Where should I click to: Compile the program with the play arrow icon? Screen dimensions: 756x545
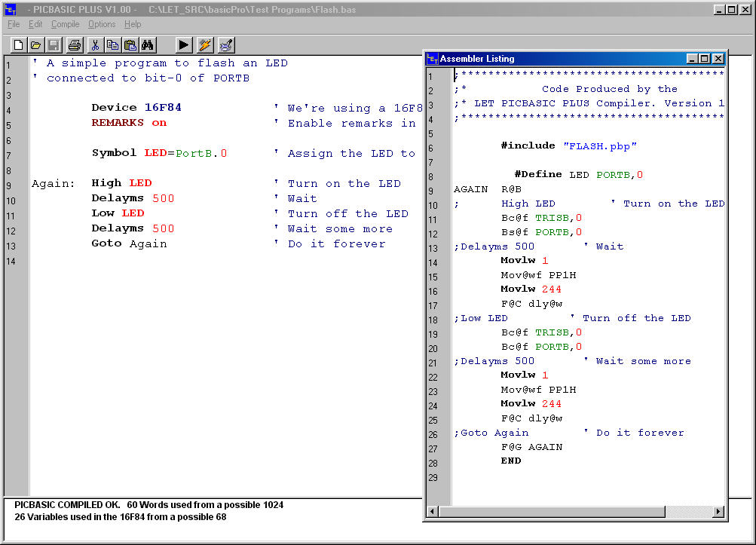[183, 45]
